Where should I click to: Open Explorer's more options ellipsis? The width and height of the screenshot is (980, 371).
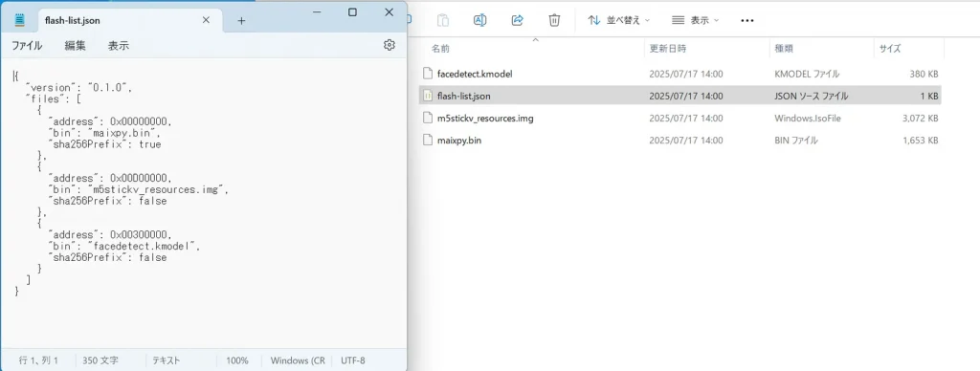click(x=746, y=20)
